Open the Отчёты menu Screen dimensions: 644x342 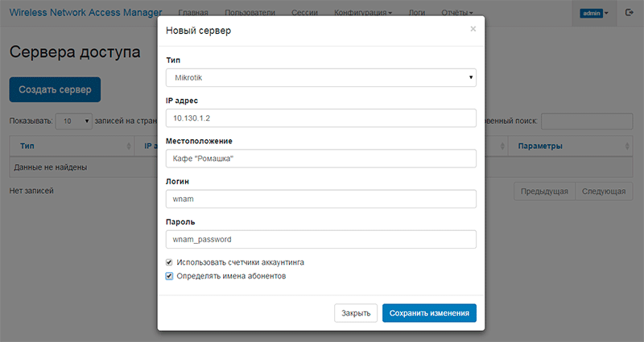pos(457,13)
